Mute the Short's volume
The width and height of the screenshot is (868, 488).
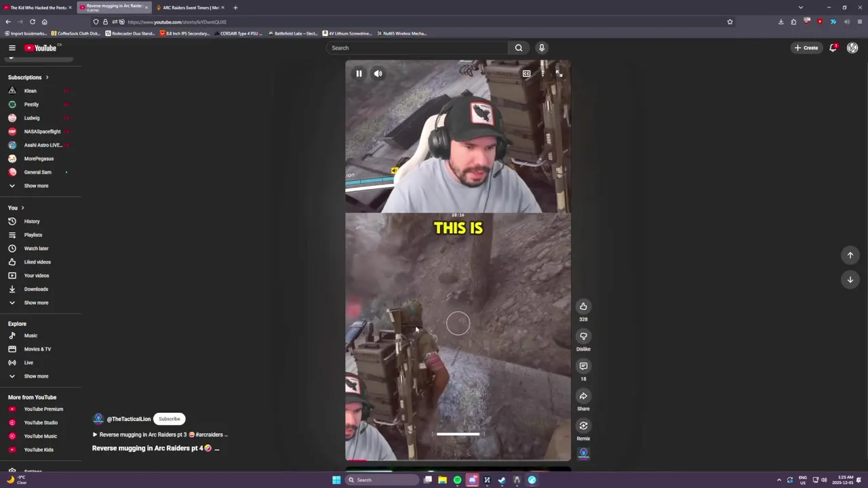(378, 73)
